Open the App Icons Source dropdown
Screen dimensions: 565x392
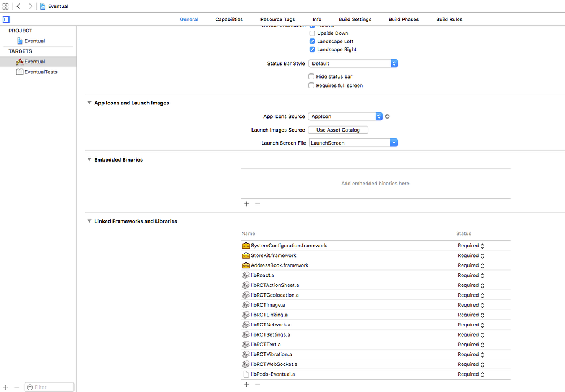(x=345, y=116)
